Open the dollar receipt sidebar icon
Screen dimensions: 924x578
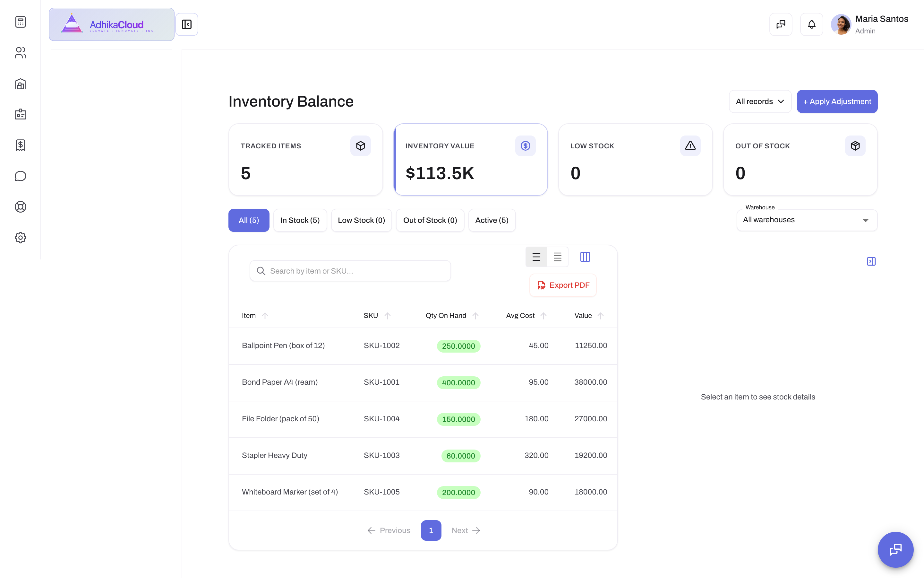click(20, 145)
